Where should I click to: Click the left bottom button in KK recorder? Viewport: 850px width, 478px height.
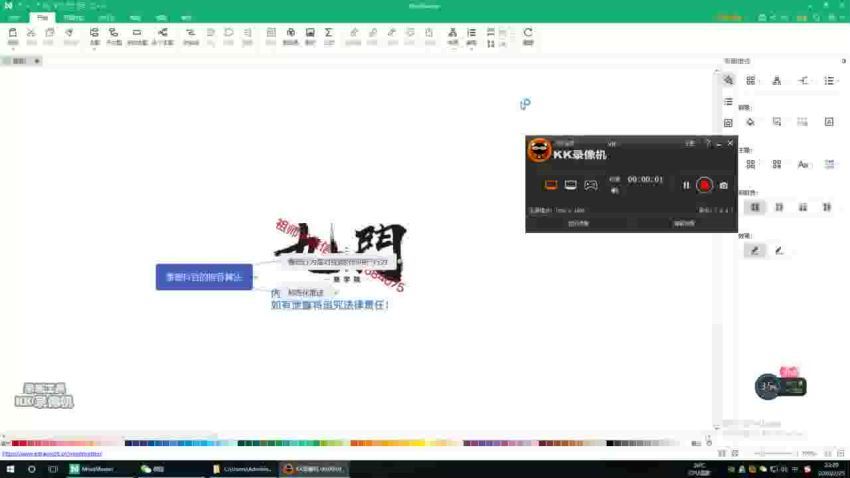[x=578, y=223]
